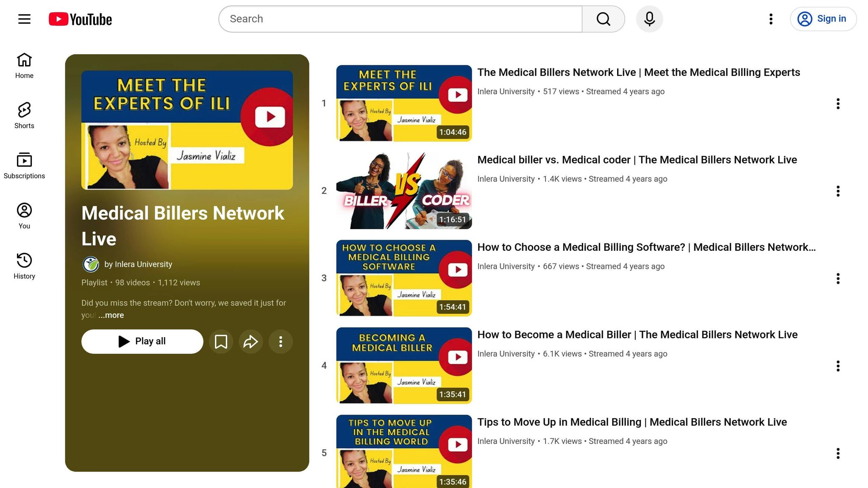Open the Shorts section in the sidebar

click(24, 115)
